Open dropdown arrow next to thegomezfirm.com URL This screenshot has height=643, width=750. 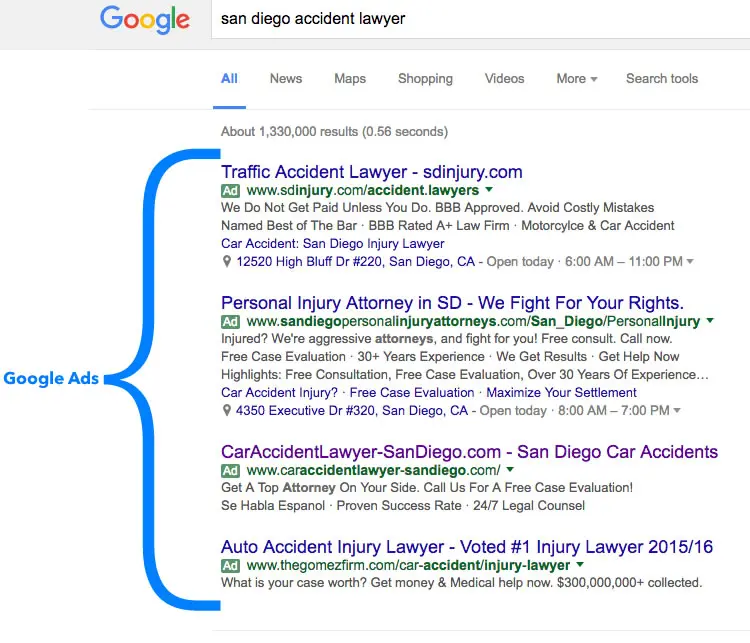(579, 565)
